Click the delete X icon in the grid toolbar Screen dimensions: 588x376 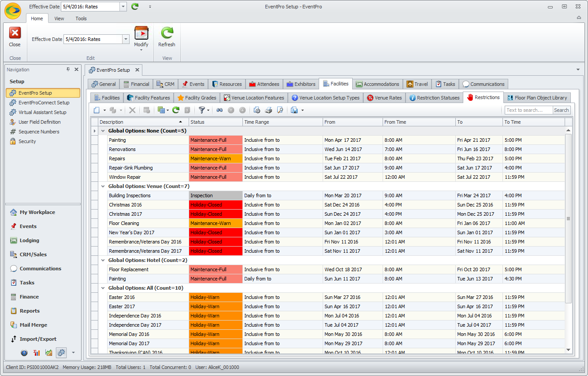(132, 110)
